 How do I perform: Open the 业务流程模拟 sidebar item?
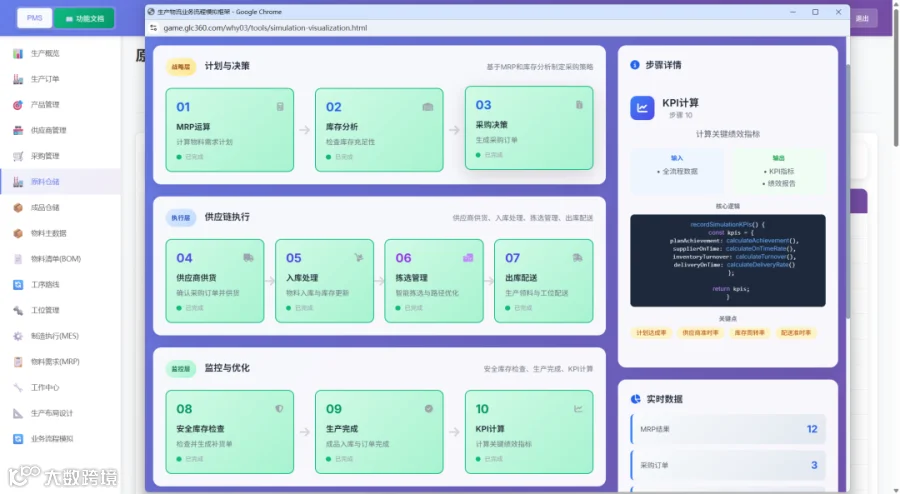(60, 439)
